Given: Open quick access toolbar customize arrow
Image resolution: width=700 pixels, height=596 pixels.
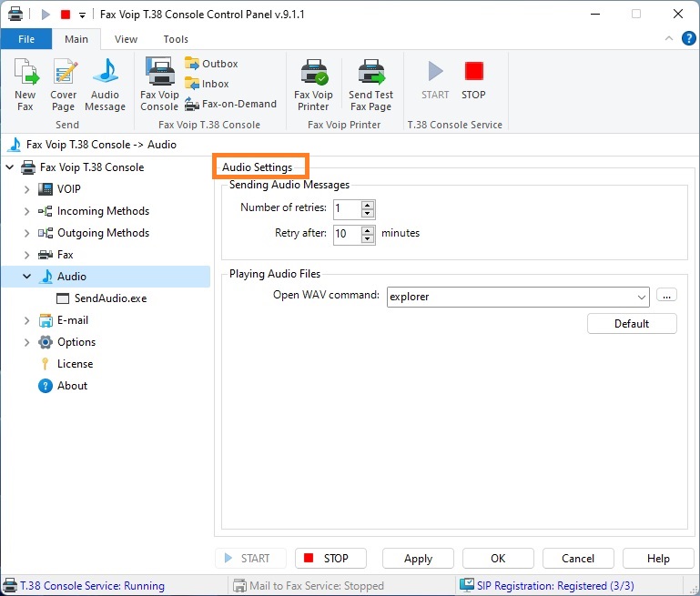Looking at the screenshot, I should 82,15.
